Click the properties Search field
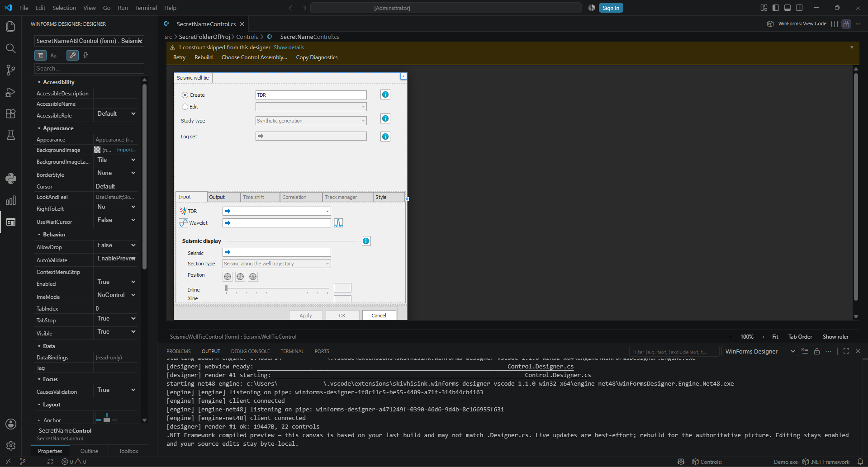 [89, 68]
